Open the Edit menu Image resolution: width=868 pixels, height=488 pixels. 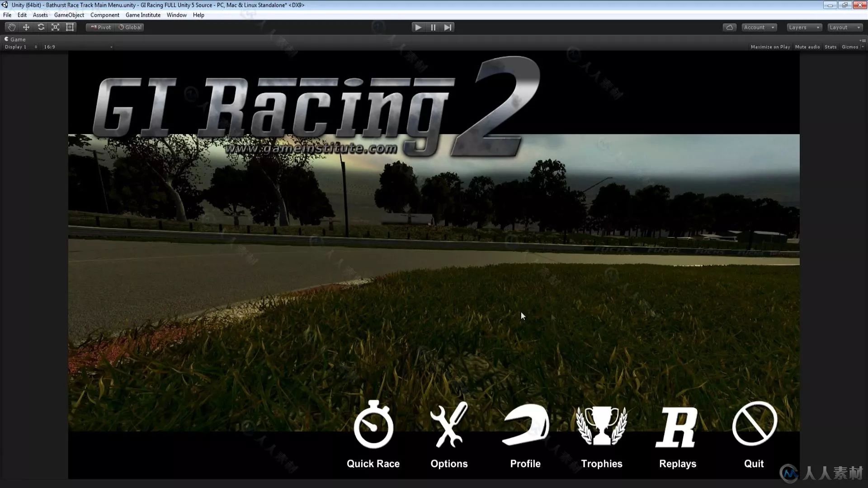22,15
